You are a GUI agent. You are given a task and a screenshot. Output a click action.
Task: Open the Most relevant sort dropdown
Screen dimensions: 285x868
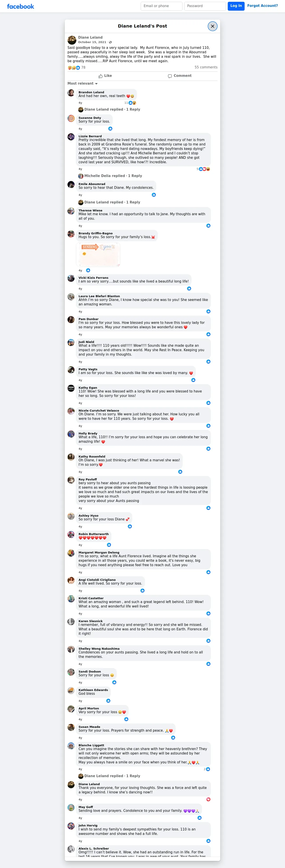coord(83,84)
